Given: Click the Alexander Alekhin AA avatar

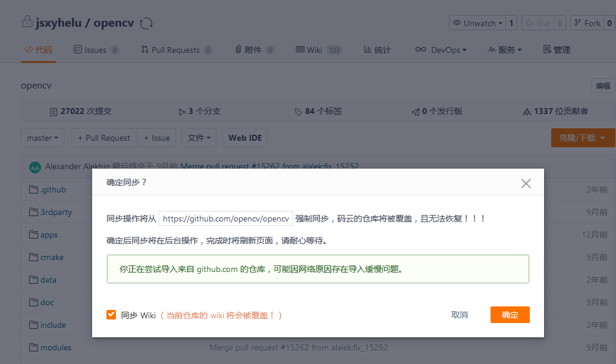Looking at the screenshot, I should [x=35, y=167].
